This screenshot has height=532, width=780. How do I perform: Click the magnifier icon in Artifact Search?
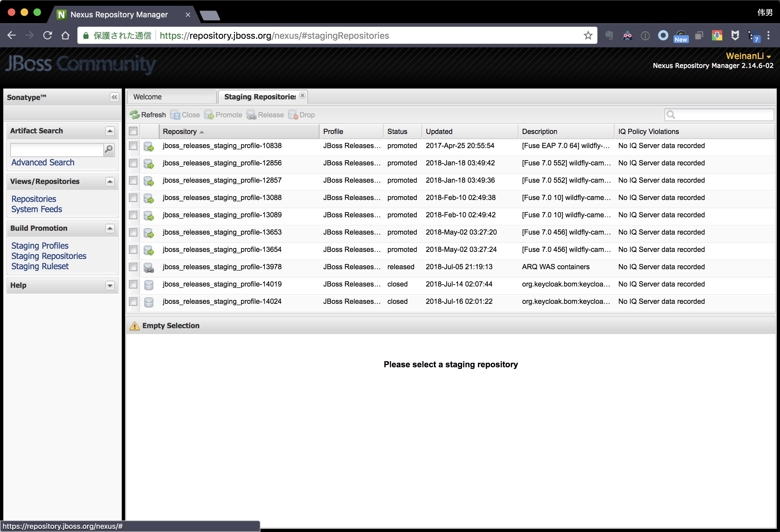109,149
